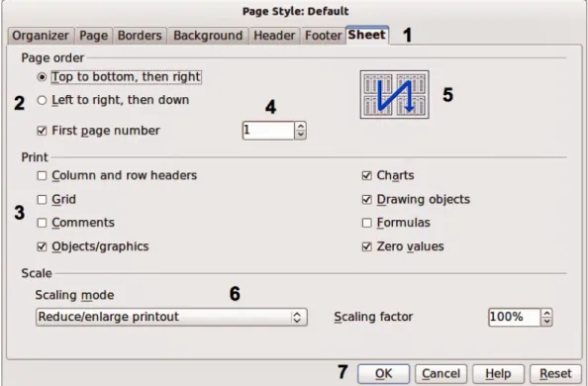
Task: Click the Scaling factor 100% field
Action: [x=514, y=317]
